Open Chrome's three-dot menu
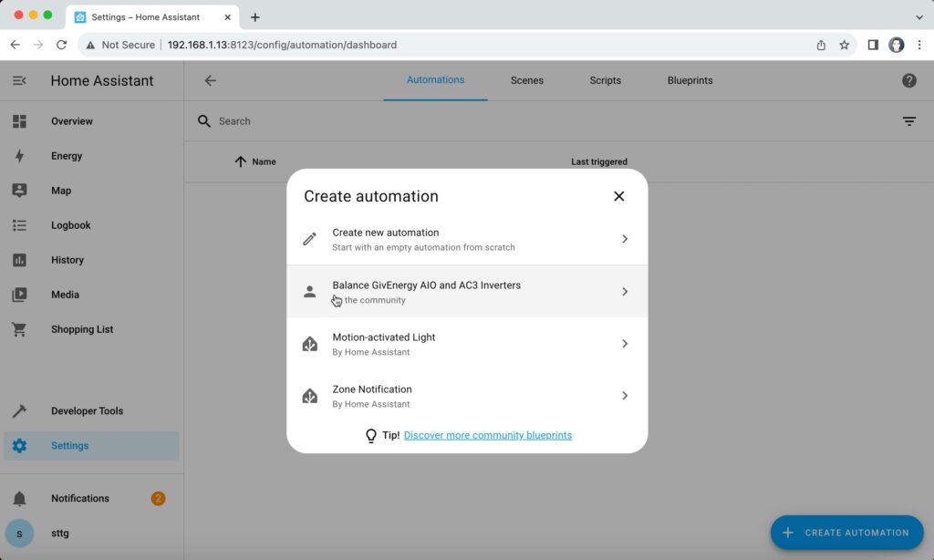This screenshot has width=934, height=560. (x=919, y=45)
